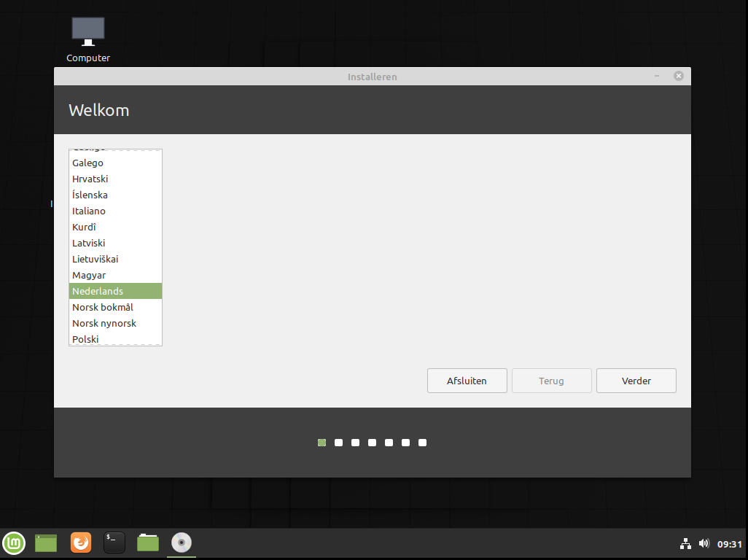Open the Files manager in taskbar
The image size is (748, 560).
148,542
